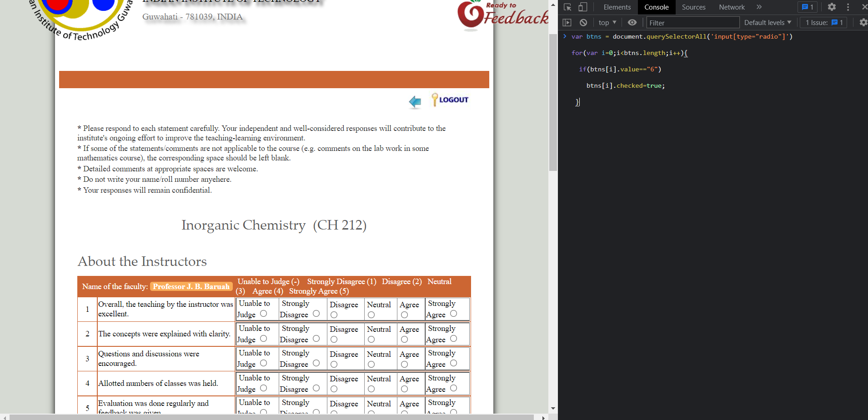
Task: Open the messages badge showing 1
Action: (x=808, y=7)
